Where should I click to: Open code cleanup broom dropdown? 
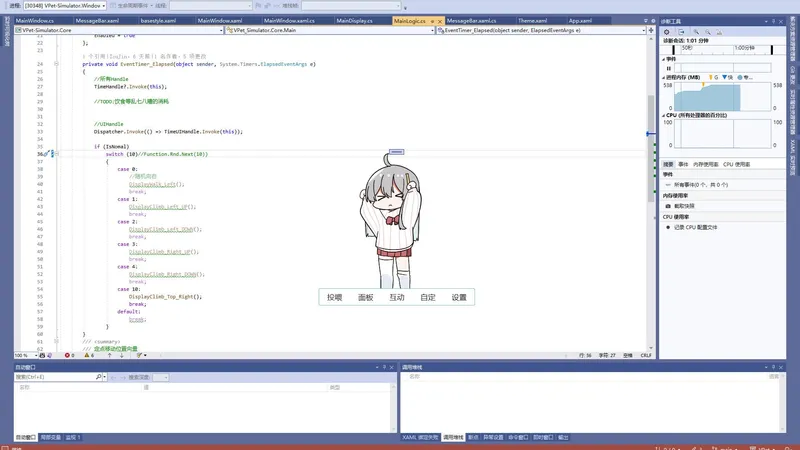141,355
